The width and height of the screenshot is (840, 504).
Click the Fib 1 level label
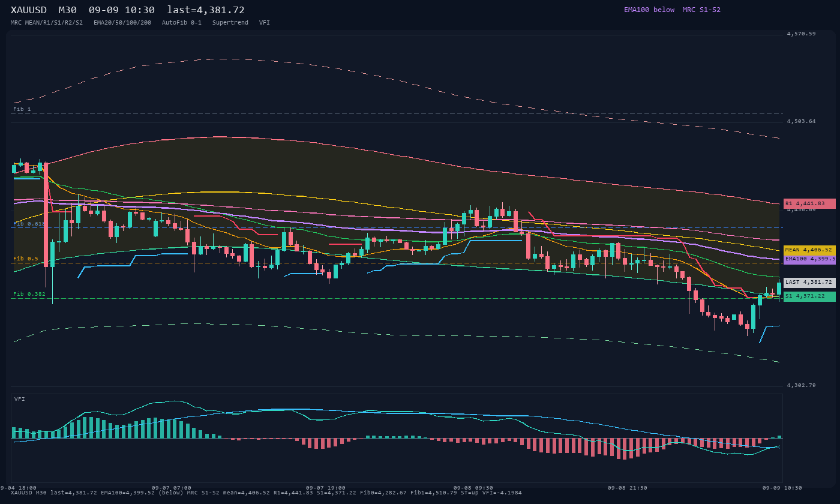pos(22,109)
